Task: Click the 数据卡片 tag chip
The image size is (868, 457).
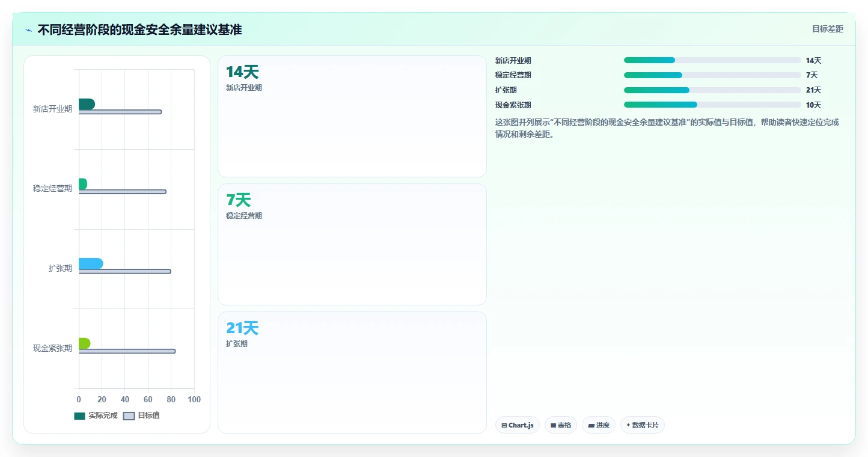Action: 643,425
